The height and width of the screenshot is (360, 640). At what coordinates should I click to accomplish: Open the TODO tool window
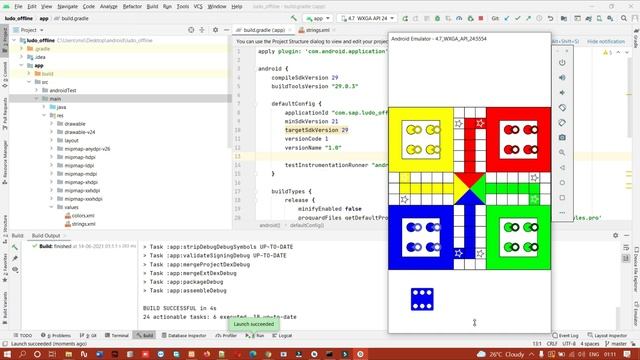point(22,336)
